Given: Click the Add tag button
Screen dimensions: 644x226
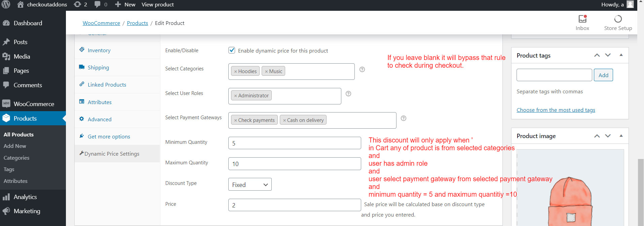Looking at the screenshot, I should (603, 75).
